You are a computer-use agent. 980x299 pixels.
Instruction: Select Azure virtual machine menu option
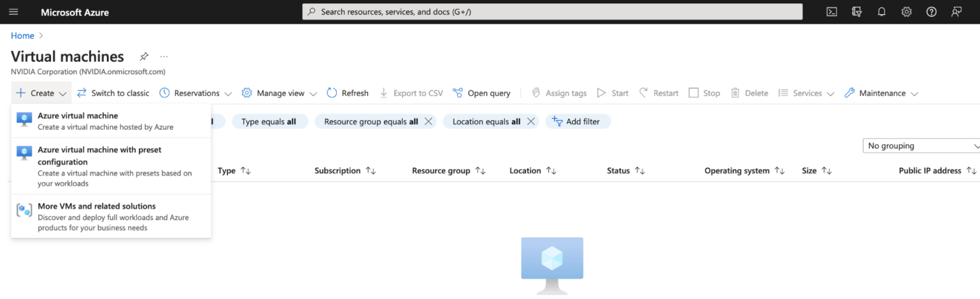pyautogui.click(x=78, y=116)
